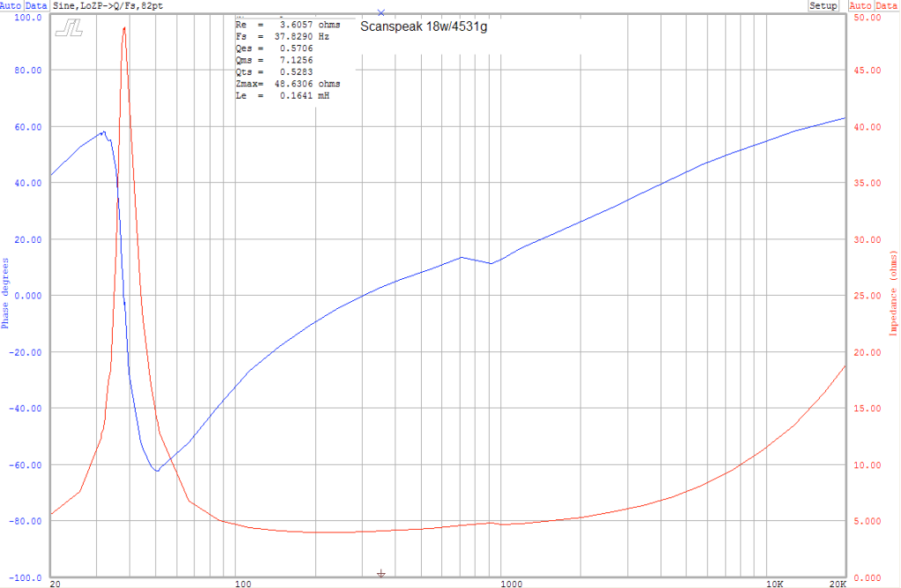Click the blue '60.00' phase scale value

pyautogui.click(x=28, y=127)
